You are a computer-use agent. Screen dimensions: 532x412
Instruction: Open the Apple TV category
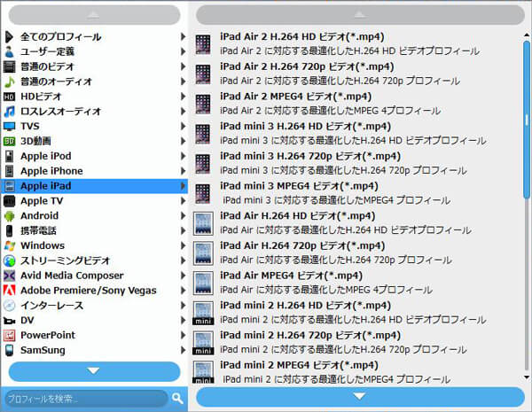[95, 201]
